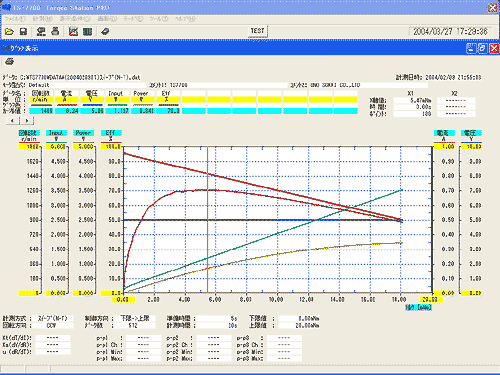Click the TS-7700 application icon in the title bar

pyautogui.click(x=6, y=7)
